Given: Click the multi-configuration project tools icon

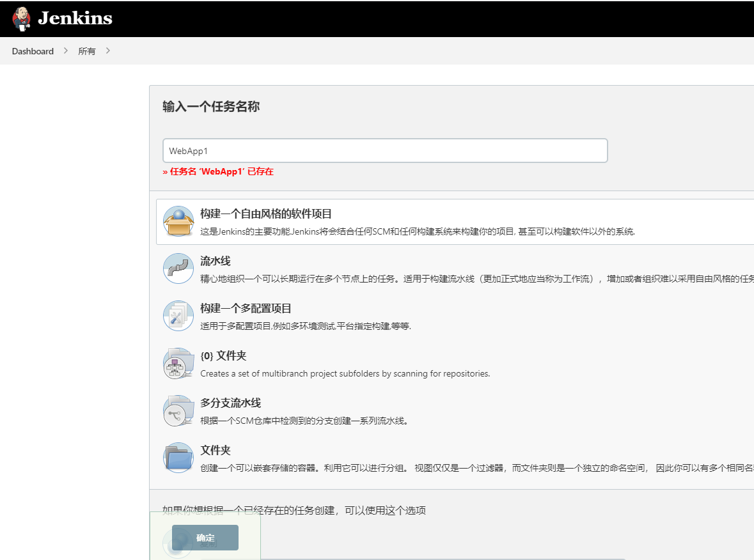Looking at the screenshot, I should coord(178,316).
